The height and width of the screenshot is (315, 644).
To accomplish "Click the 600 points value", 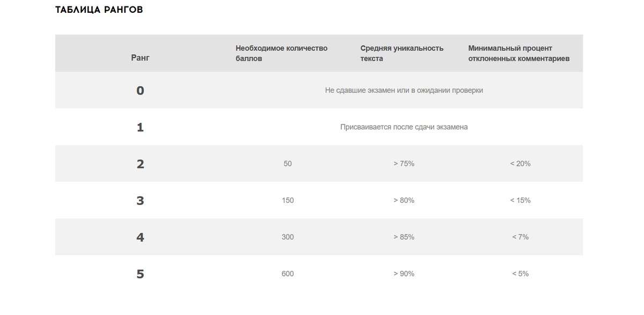I will click(288, 274).
